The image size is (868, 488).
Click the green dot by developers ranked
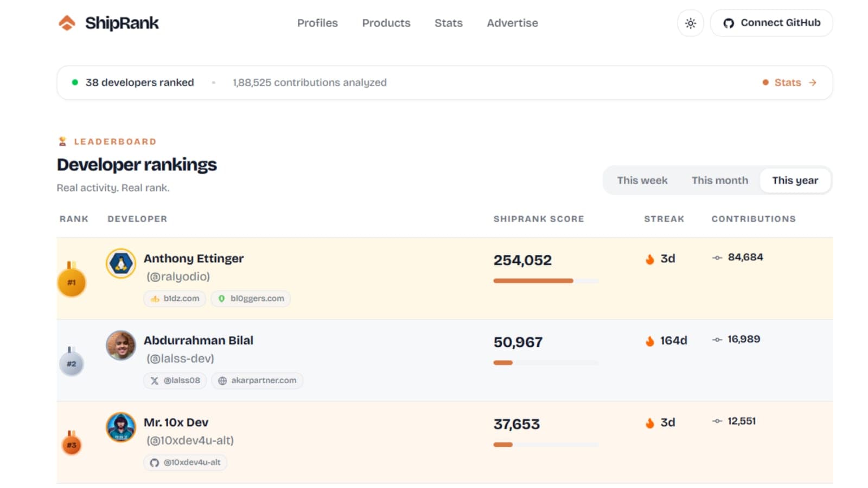pyautogui.click(x=75, y=82)
